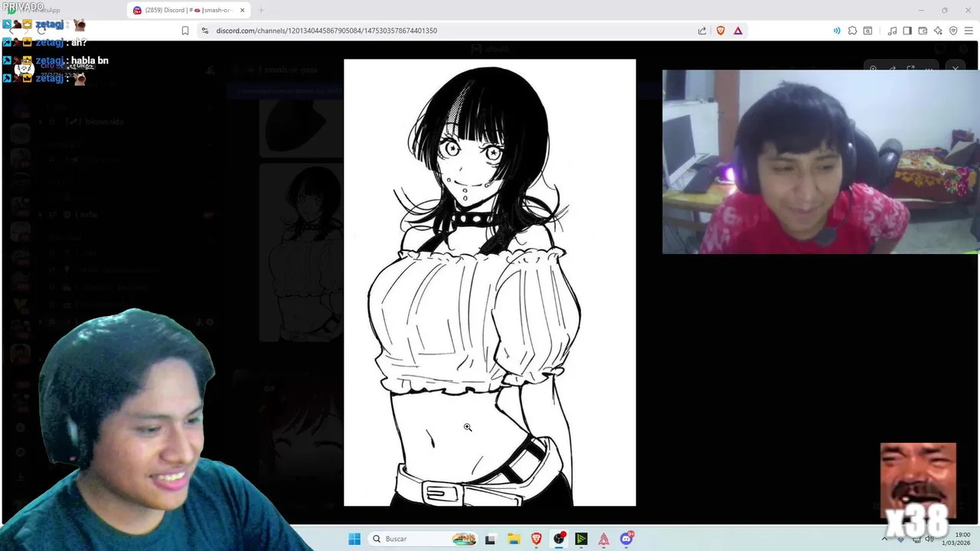Open the Windows Start menu

[x=354, y=539]
